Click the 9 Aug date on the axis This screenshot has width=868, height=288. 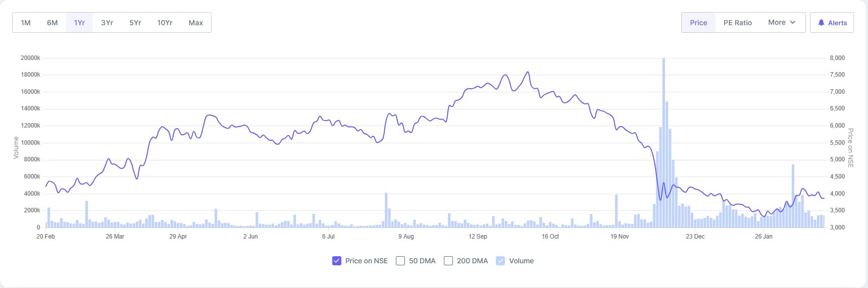point(406,237)
